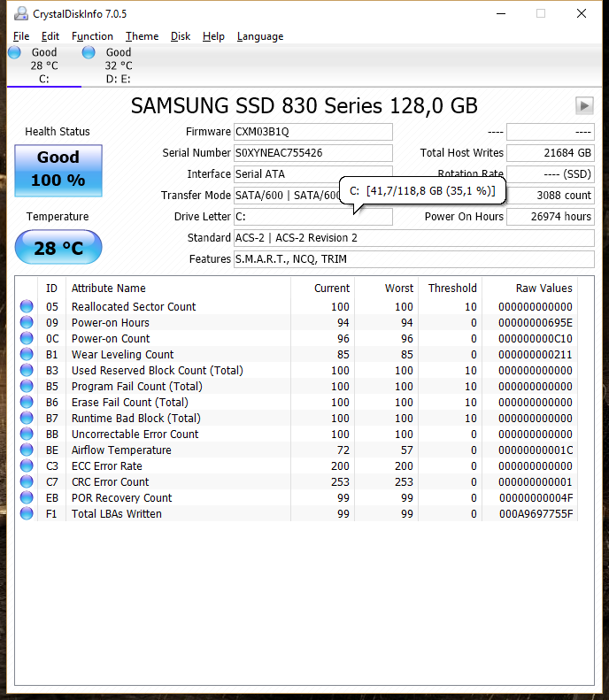Click status orb for POR Recovery Count
Screen dimensions: 609x700
[27, 497]
